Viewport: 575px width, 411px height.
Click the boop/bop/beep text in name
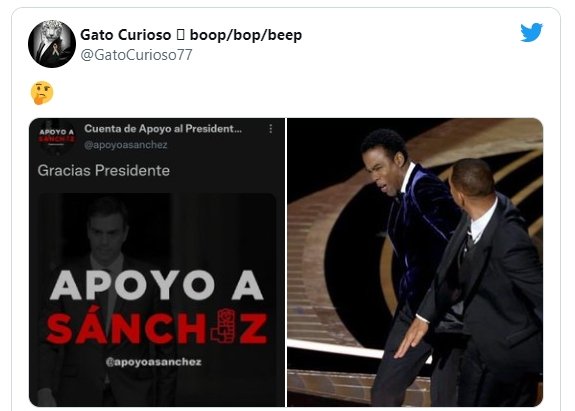click(246, 35)
